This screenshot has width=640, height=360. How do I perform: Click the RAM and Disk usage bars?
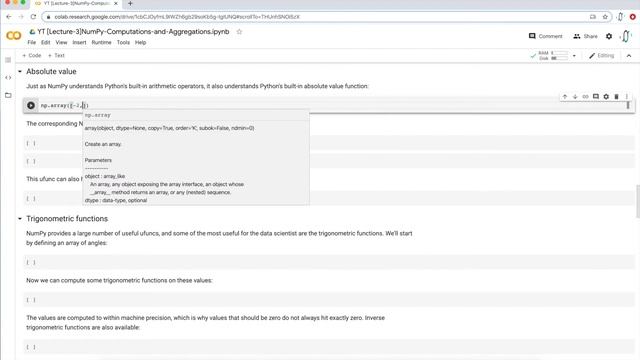pos(554,56)
